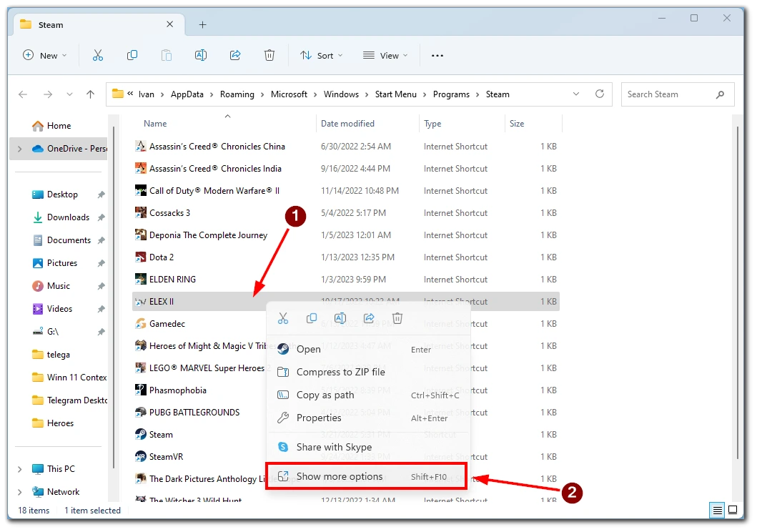The image size is (757, 532).
Task: Open Downloads from quick access
Action: (61, 217)
